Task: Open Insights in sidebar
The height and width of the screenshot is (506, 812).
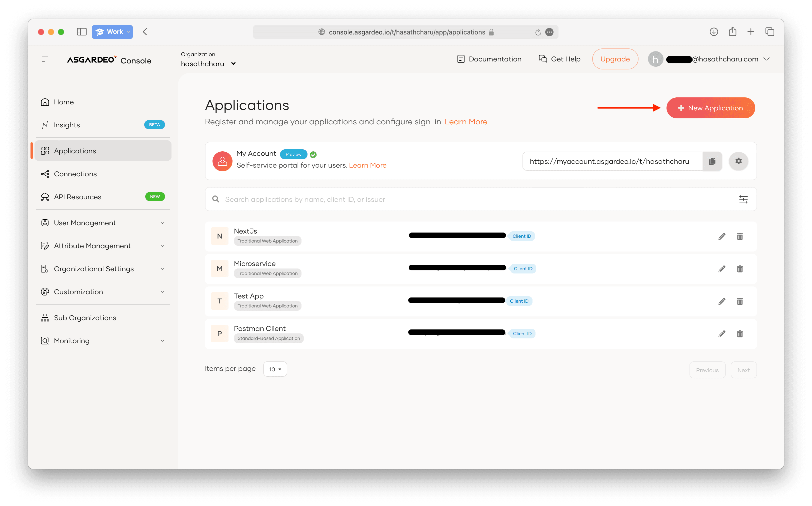Action: point(103,125)
